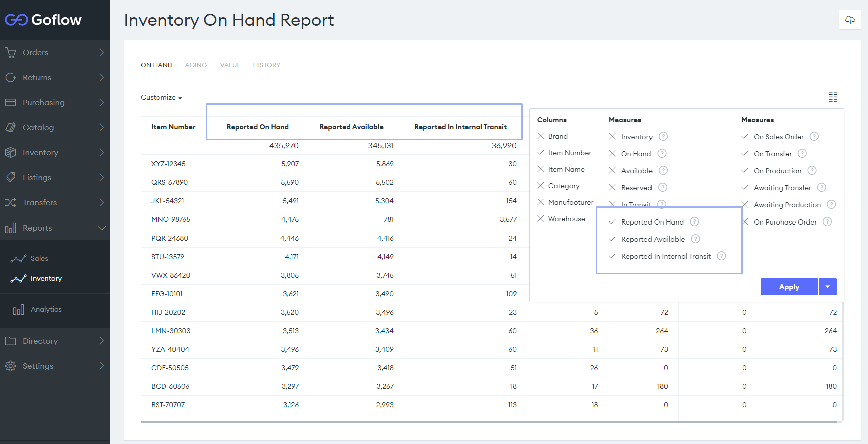This screenshot has width=868, height=444.
Task: Click the Transfers shuffle icon
Action: [11, 202]
